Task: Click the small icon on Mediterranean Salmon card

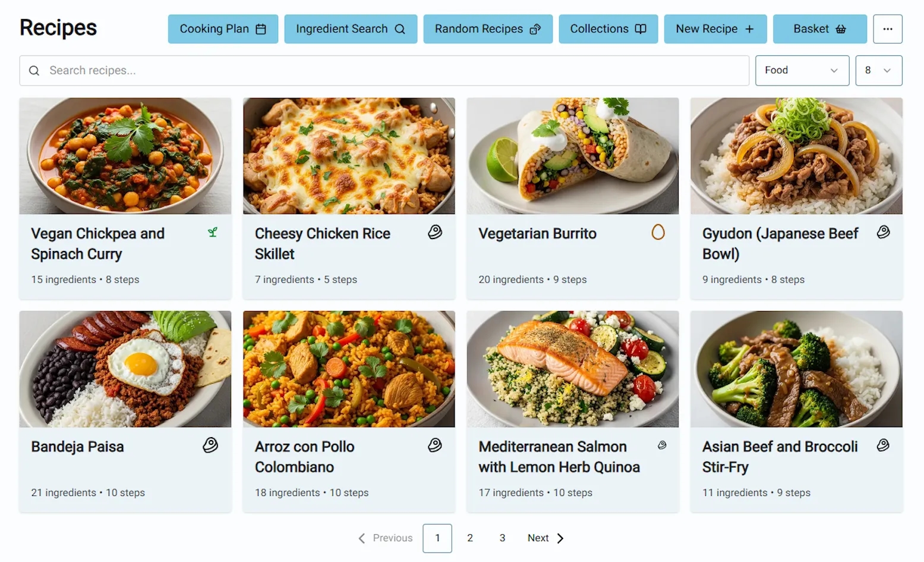Action: click(662, 445)
